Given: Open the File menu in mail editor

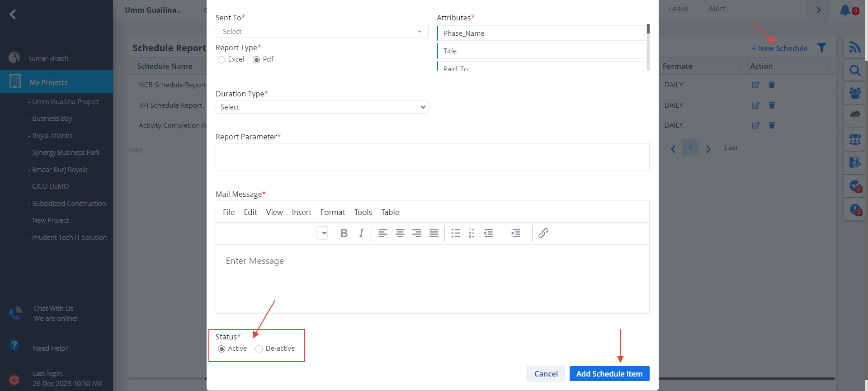Looking at the screenshot, I should pos(229,212).
